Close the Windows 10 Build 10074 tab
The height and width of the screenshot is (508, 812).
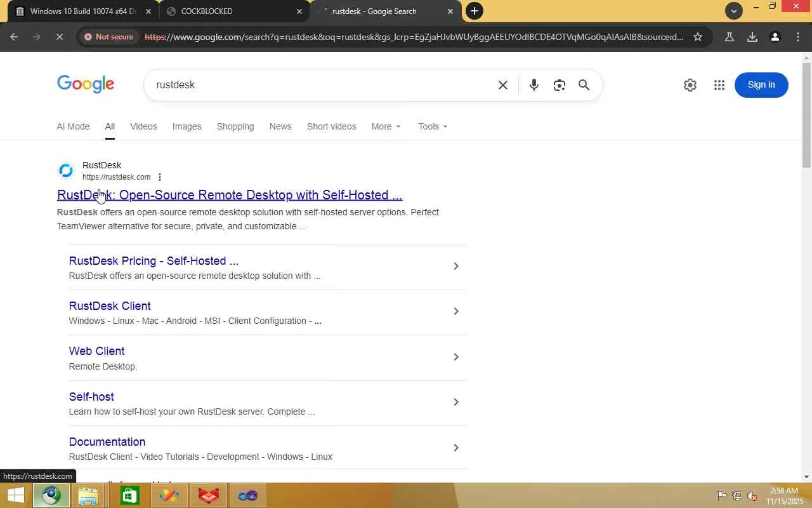[x=148, y=11]
